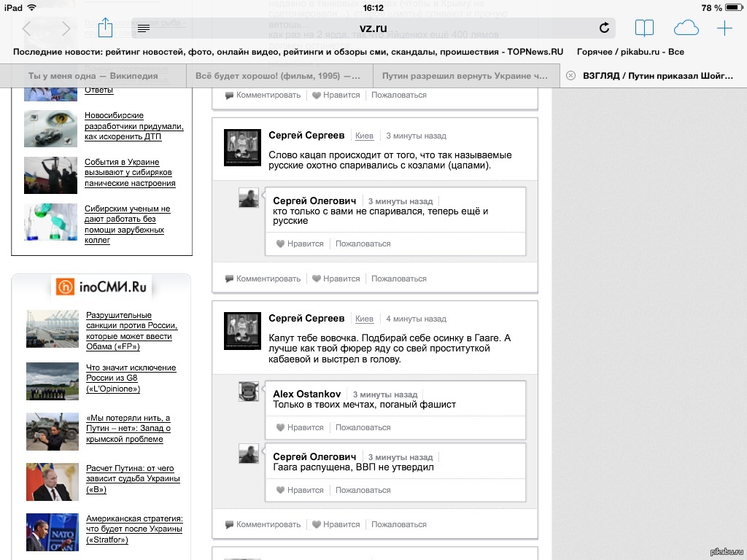The height and width of the screenshot is (560, 747).
Task: Like Alex Ostankov's reply
Action: pyautogui.click(x=300, y=427)
